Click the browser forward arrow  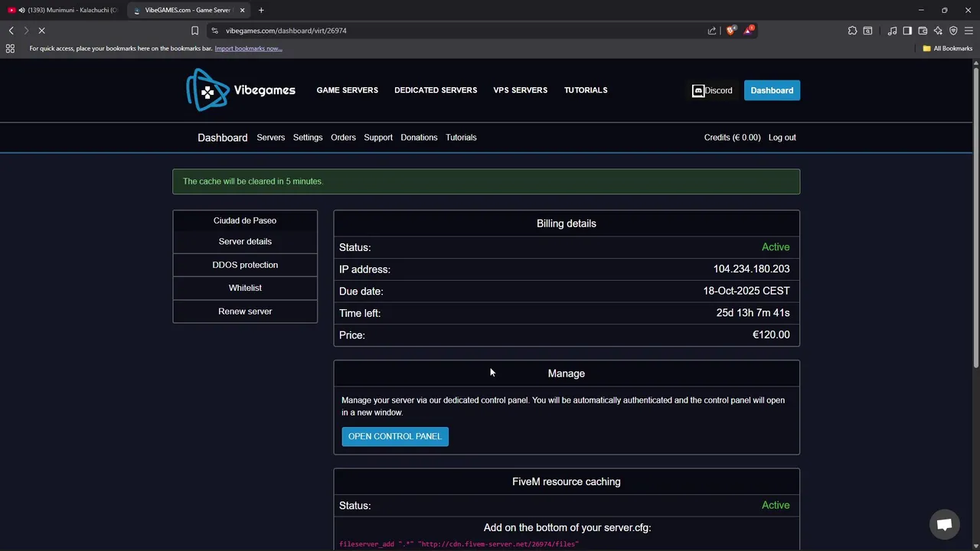click(26, 31)
